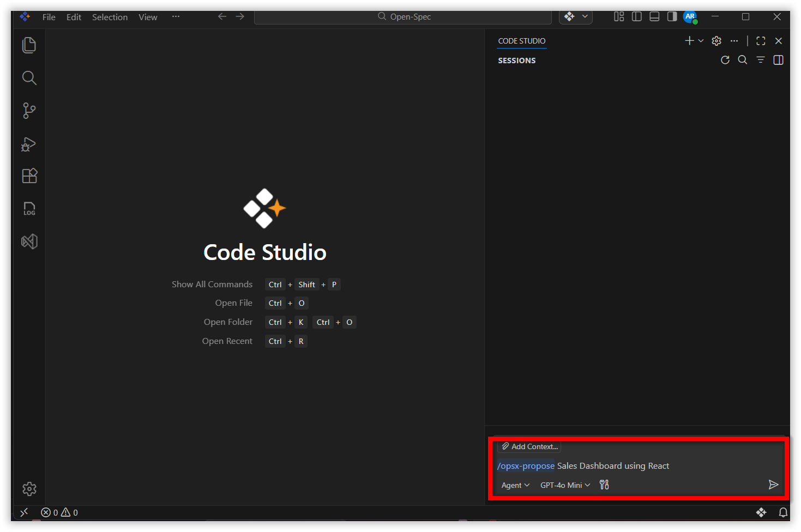Image resolution: width=801 pixels, height=532 pixels.
Task: Open the Extensions view
Action: pos(29,176)
